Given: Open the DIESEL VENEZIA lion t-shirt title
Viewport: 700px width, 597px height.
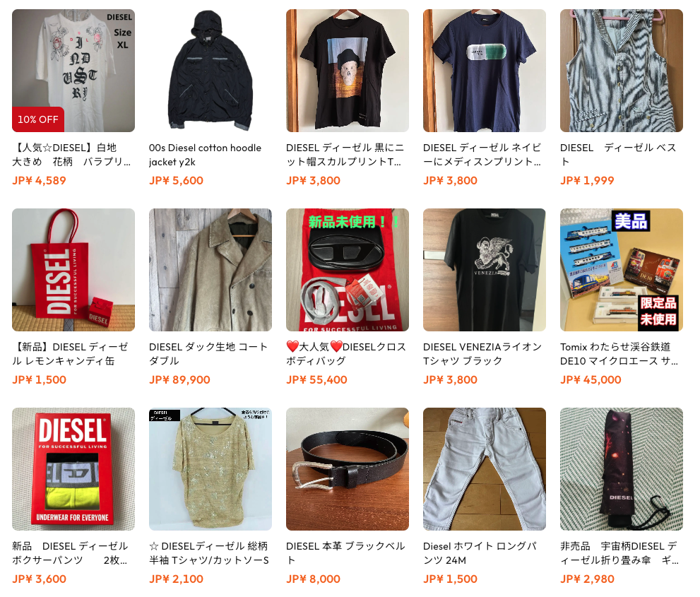Looking at the screenshot, I should coord(482,354).
